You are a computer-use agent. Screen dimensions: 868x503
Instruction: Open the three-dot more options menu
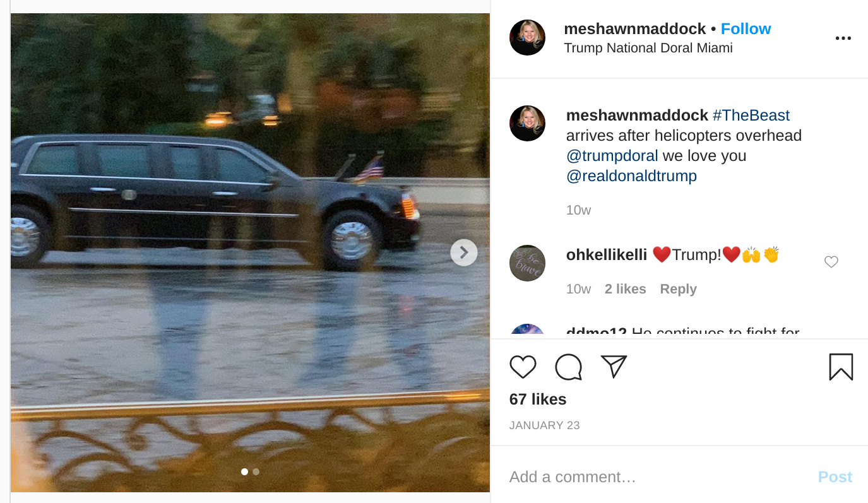coord(843,38)
